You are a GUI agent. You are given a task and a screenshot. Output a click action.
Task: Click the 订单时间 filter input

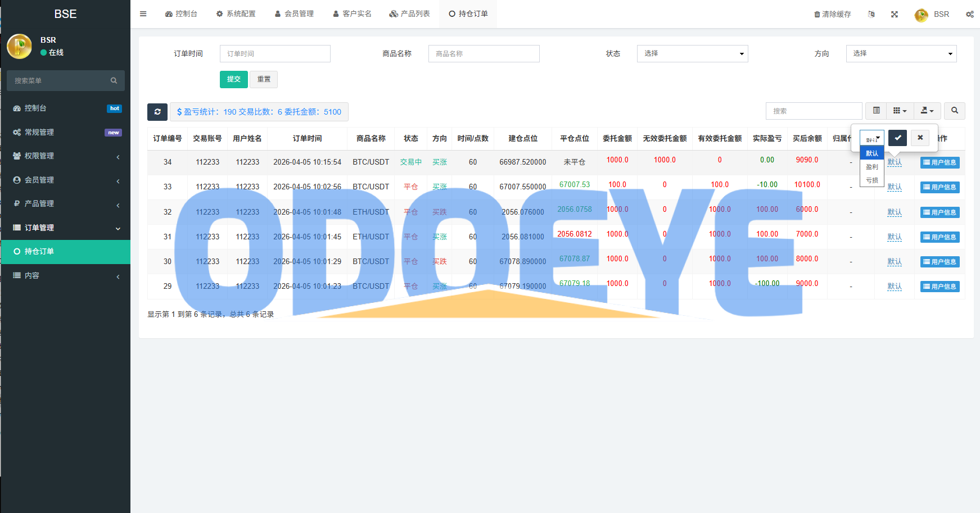(275, 53)
